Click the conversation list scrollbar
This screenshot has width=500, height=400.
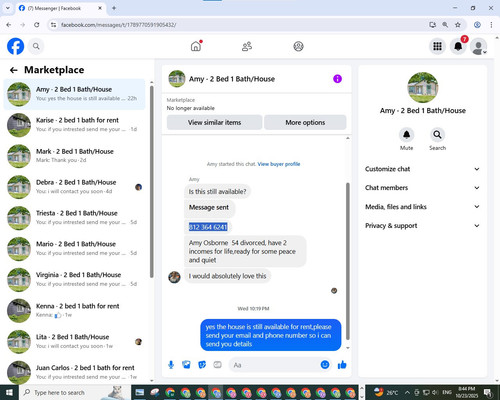[152, 182]
